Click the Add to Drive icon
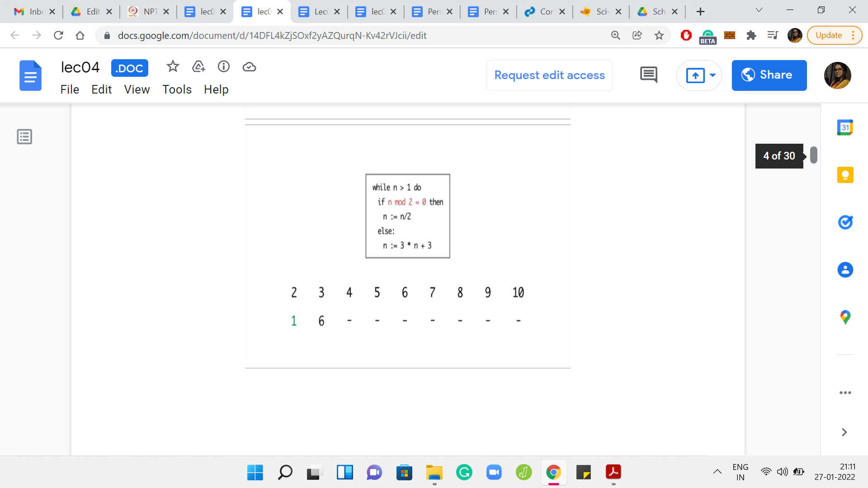Image resolution: width=868 pixels, height=488 pixels. pos(198,67)
